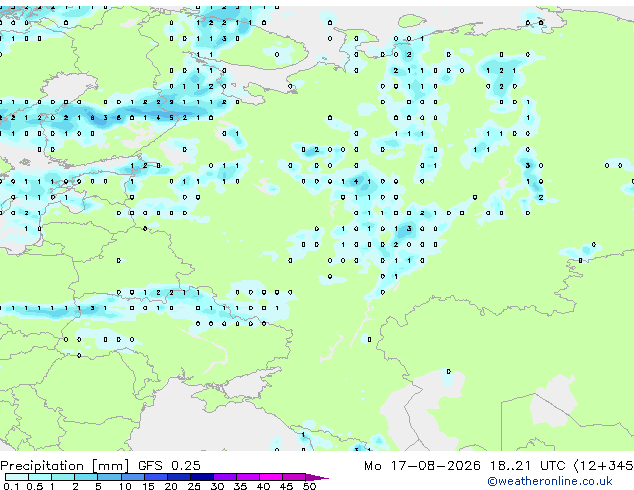Select the '25' legend scale label
The height and width of the screenshot is (490, 634).
click(x=194, y=486)
